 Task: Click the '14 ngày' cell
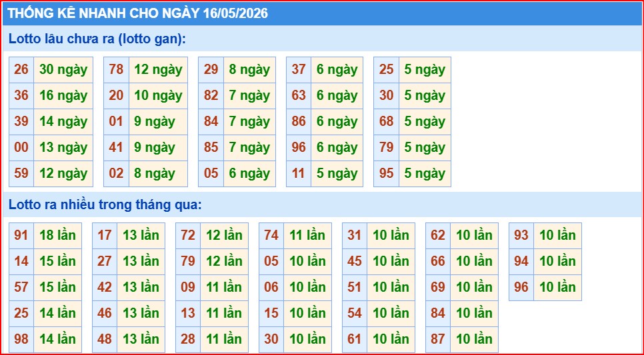(63, 121)
